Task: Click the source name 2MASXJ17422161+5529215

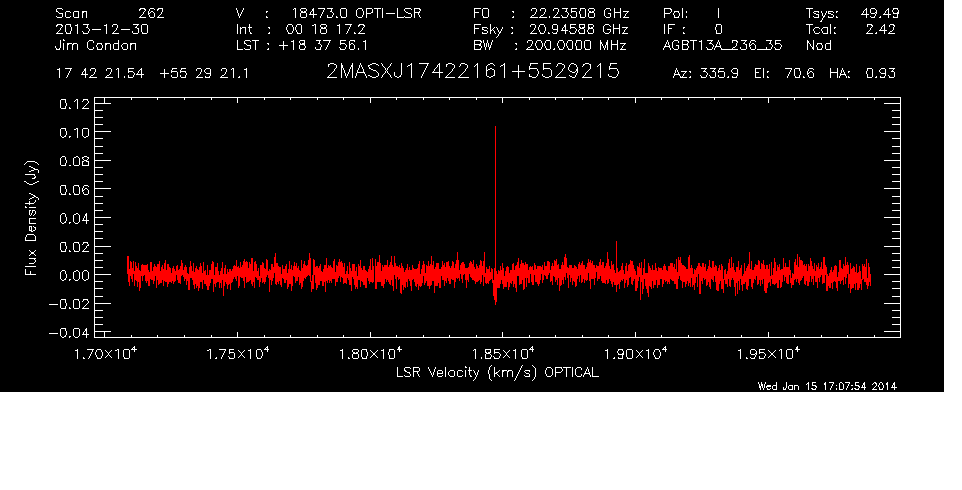Action: 472,72
